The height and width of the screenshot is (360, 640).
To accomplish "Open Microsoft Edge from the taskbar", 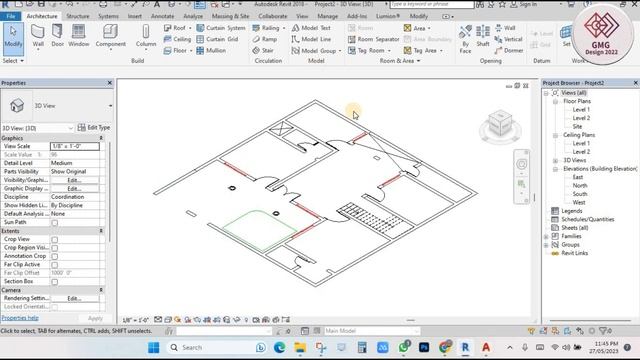I will tap(279, 348).
